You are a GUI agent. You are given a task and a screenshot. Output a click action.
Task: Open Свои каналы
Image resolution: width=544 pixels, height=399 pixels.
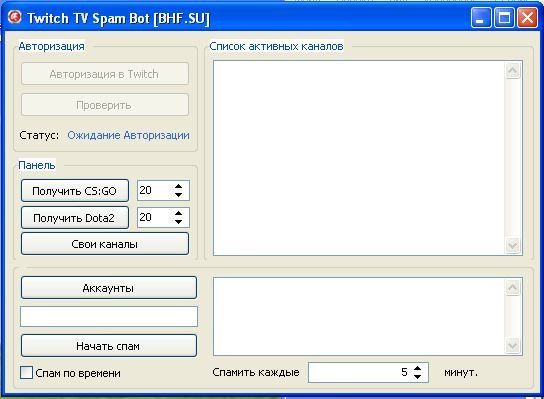click(105, 244)
